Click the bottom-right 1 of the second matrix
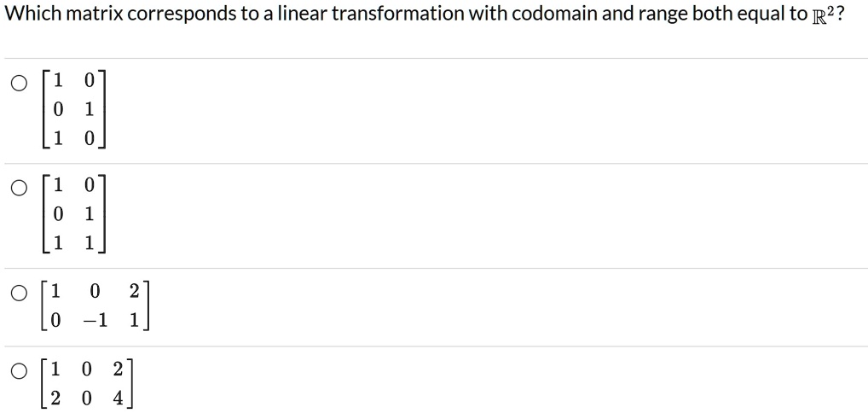The image size is (868, 413). tap(90, 242)
